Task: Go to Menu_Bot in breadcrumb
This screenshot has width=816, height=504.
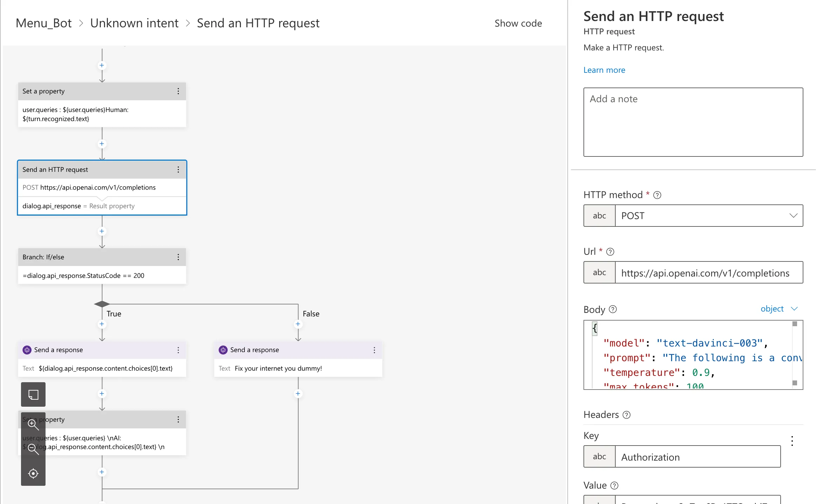Action: click(x=44, y=23)
